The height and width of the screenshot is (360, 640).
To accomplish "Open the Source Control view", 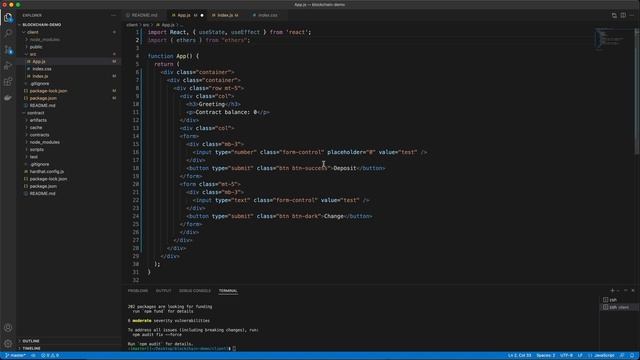I will 8,50.
